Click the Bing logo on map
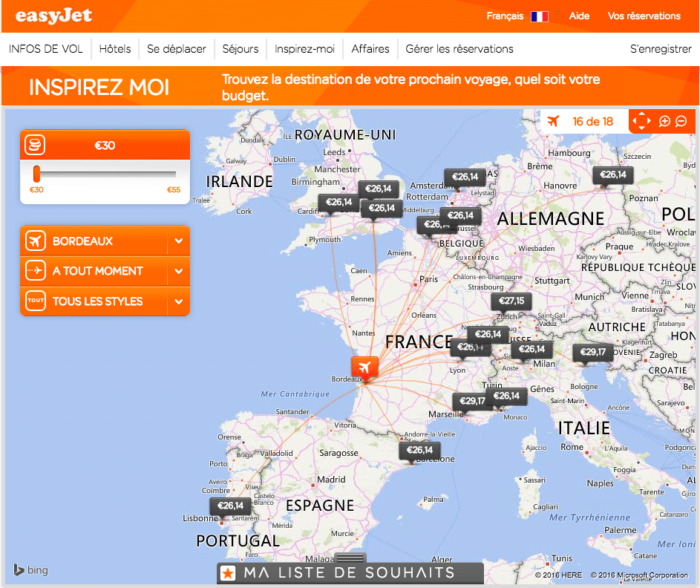This screenshot has height=588, width=700. coord(30,570)
